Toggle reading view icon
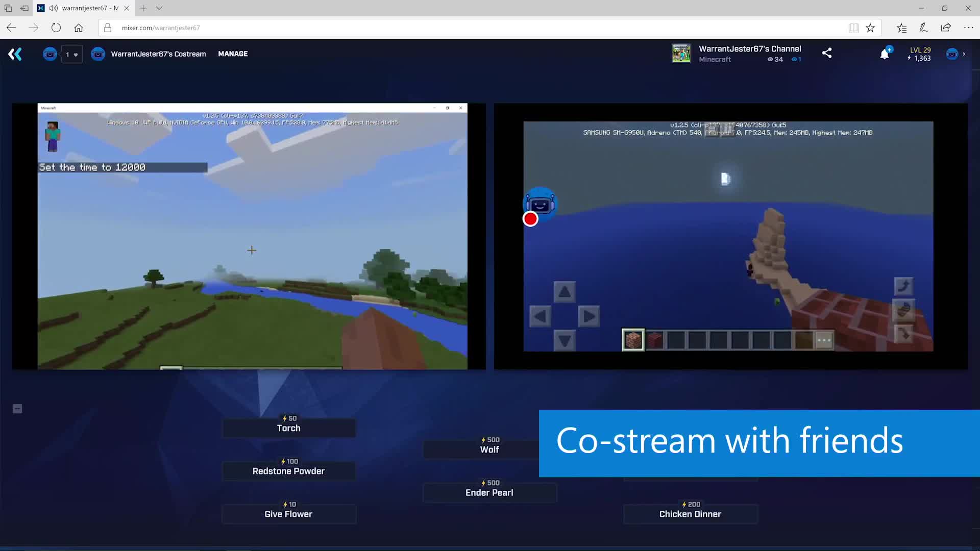The height and width of the screenshot is (551, 980). click(853, 28)
